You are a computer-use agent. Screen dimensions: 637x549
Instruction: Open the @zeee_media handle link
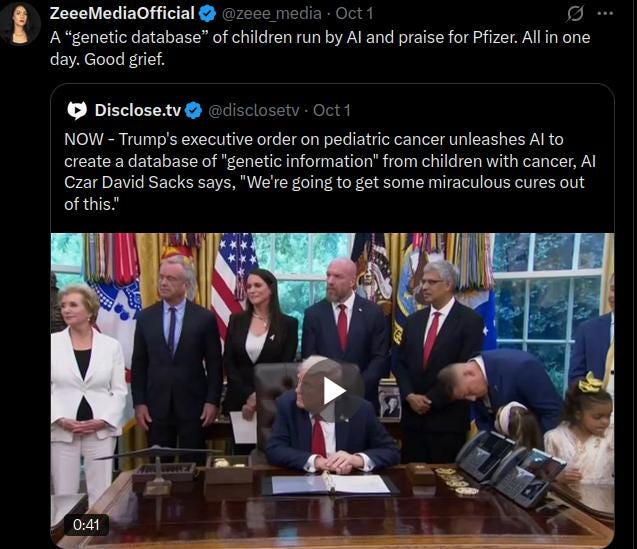click(271, 14)
